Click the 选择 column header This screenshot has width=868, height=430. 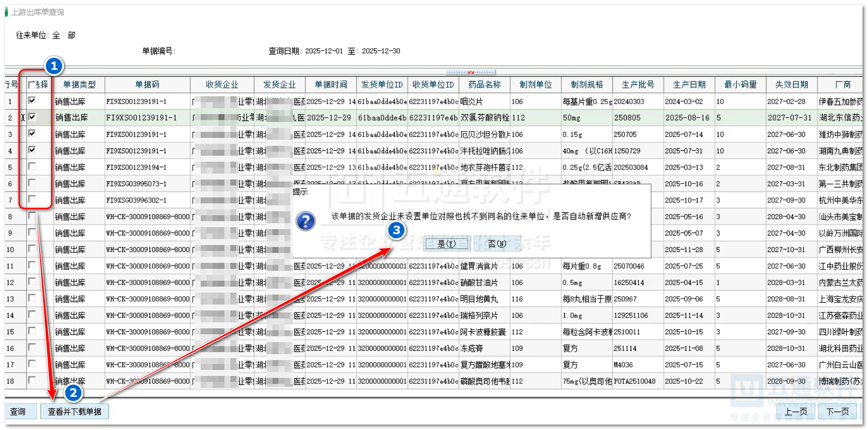point(39,85)
